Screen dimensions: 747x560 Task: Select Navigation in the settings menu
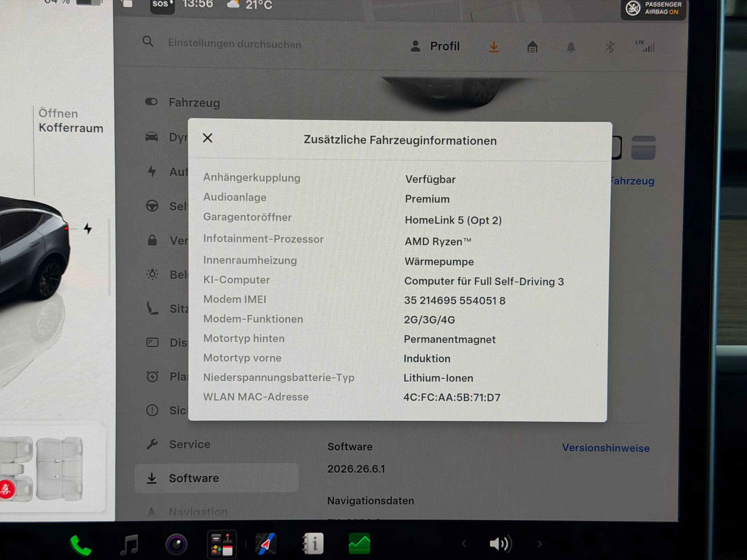click(x=187, y=512)
